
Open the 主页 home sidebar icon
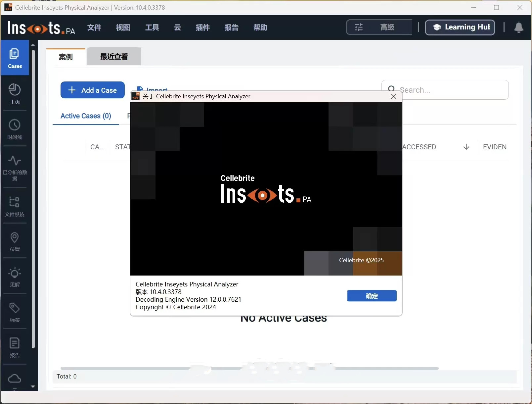[x=15, y=93]
